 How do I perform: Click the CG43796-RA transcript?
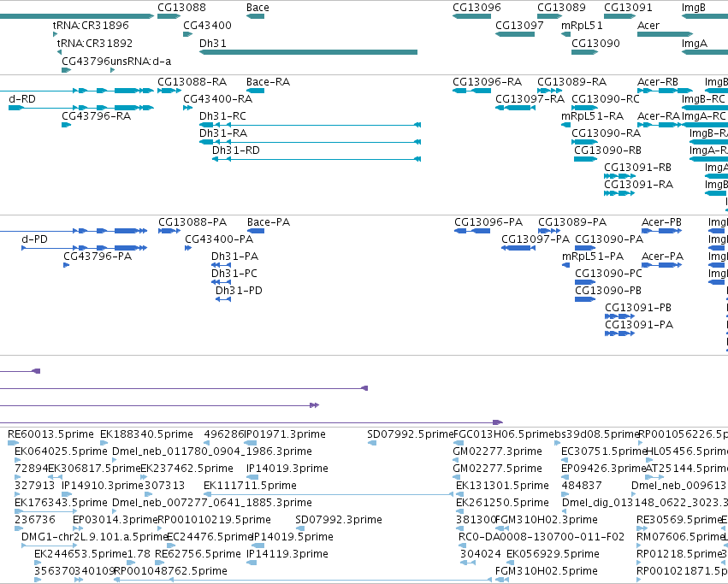coord(67,125)
